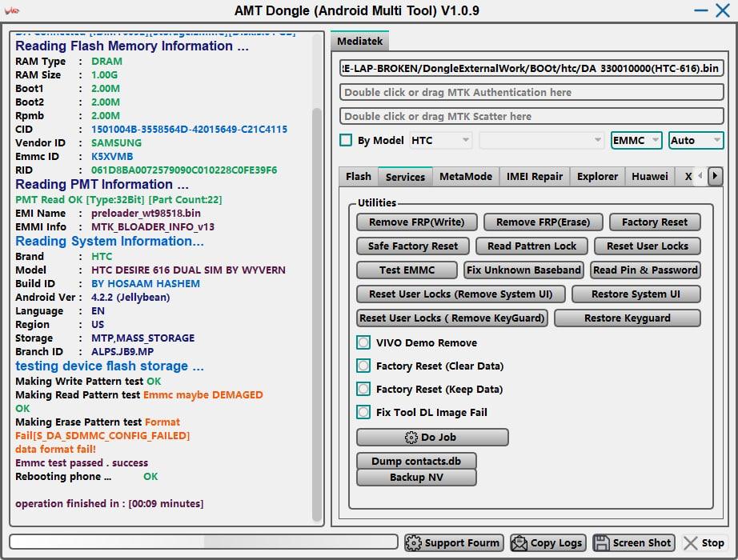Click the DA file path field
The height and width of the screenshot is (560, 738).
coord(531,68)
